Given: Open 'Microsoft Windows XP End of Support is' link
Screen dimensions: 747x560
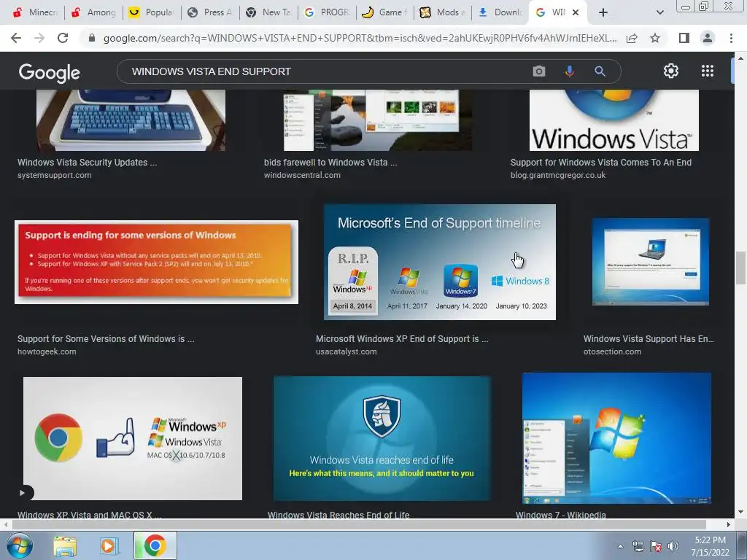Looking at the screenshot, I should (402, 339).
